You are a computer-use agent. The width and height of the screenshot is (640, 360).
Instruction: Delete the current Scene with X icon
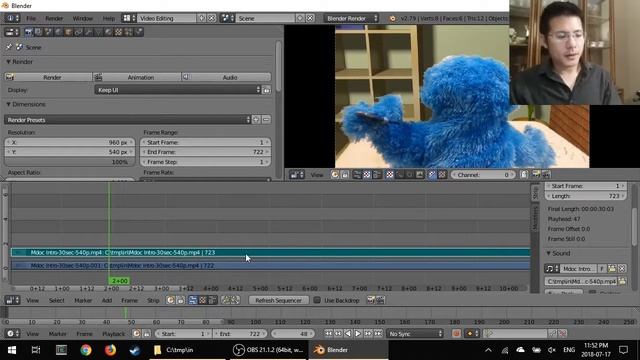coord(310,18)
